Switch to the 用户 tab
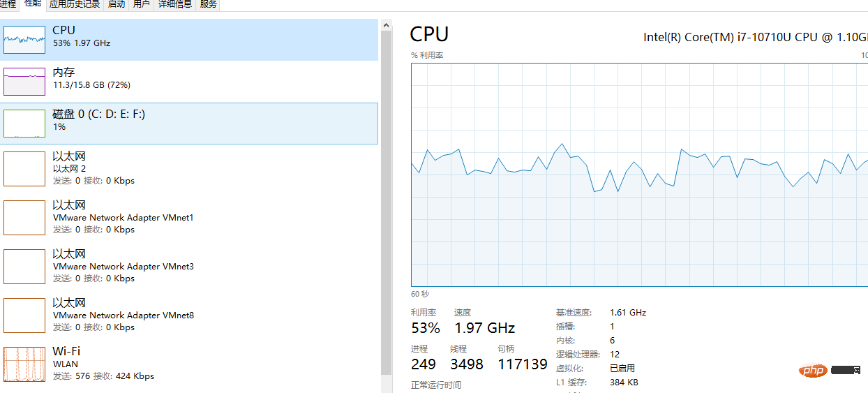The image size is (868, 393). (x=141, y=4)
